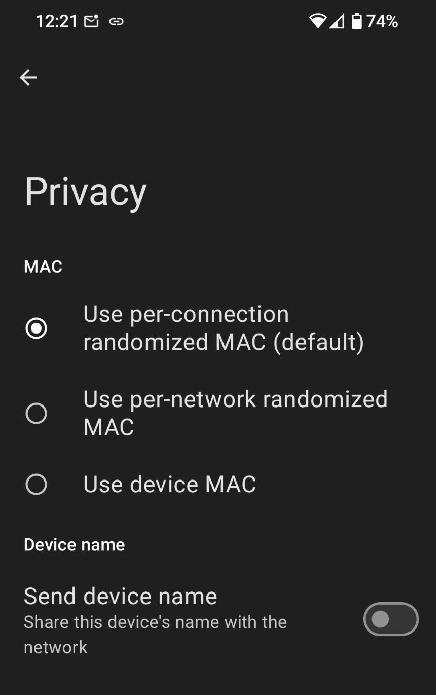Viewport: 436px width, 695px height.
Task: Tap the 74% battery percentage
Action: coord(382,21)
